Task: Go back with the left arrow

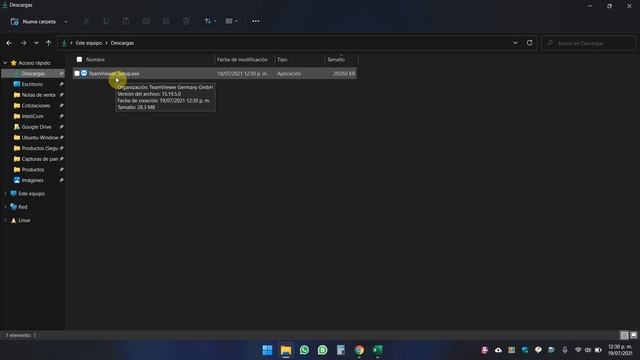Action: tap(9, 43)
